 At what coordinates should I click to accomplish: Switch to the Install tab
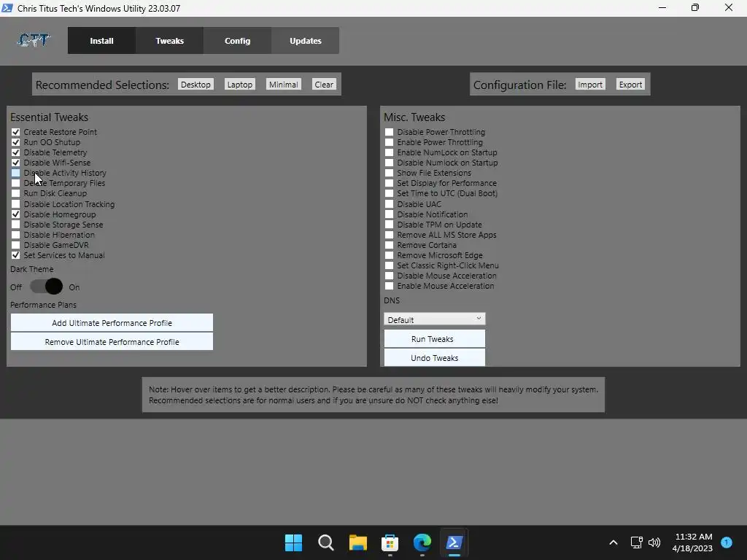pyautogui.click(x=101, y=41)
